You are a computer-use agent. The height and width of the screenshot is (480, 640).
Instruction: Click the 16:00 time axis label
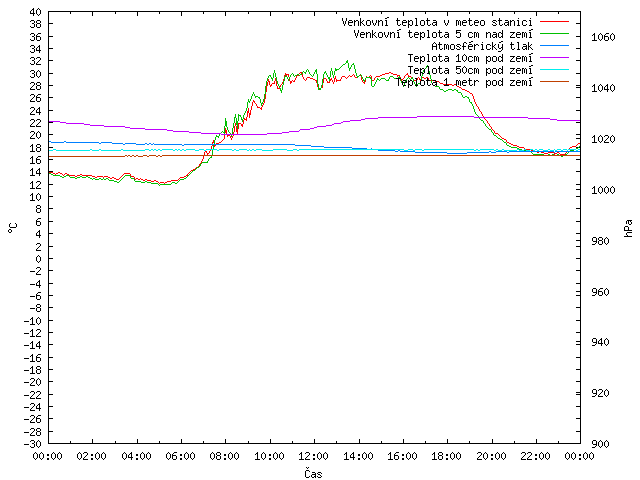(x=402, y=456)
